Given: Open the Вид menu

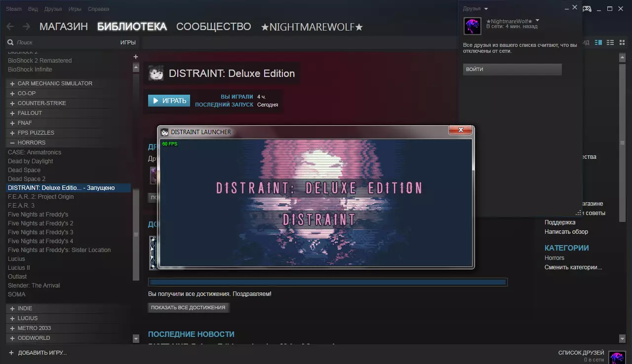Looking at the screenshot, I should click(x=33, y=9).
